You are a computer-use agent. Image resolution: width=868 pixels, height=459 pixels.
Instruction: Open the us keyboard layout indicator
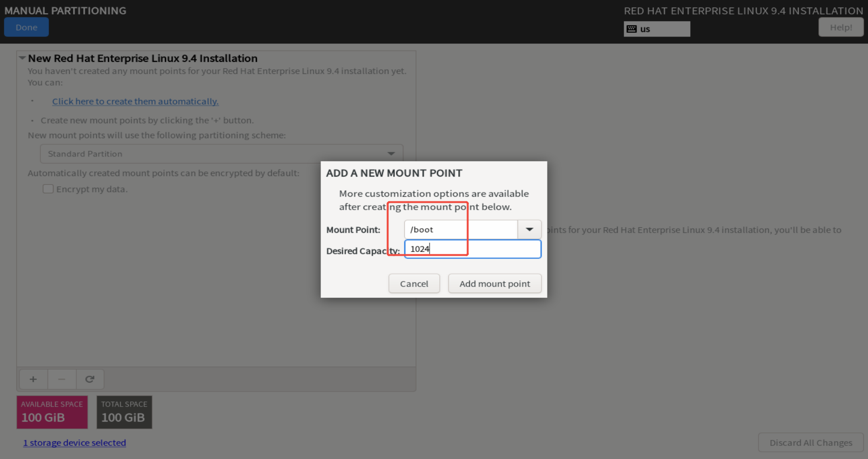click(x=656, y=29)
